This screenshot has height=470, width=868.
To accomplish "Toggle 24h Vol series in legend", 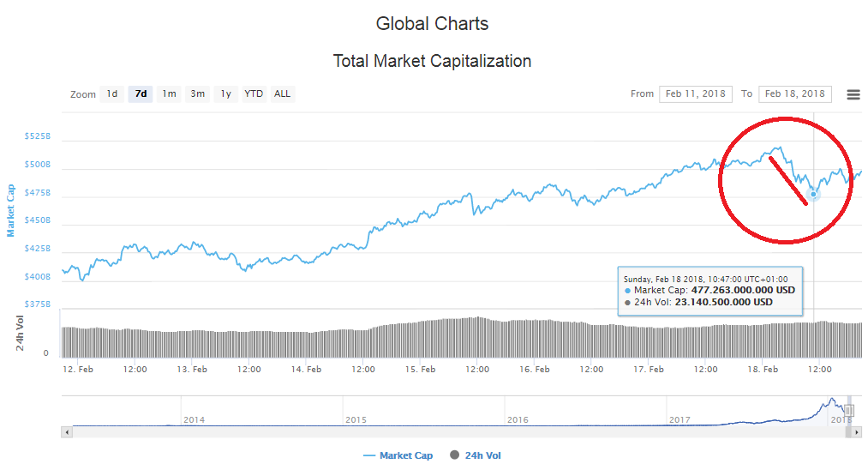I will pos(476,455).
